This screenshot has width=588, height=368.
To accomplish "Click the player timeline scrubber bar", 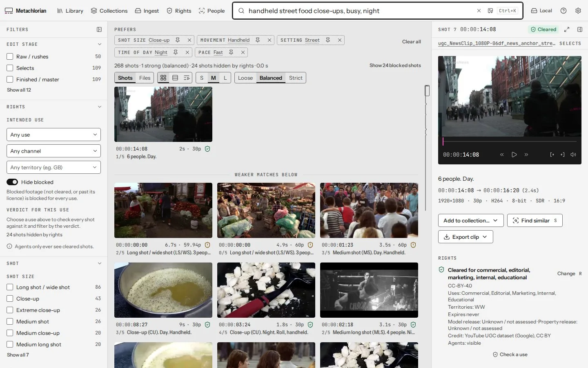I will click(510, 141).
